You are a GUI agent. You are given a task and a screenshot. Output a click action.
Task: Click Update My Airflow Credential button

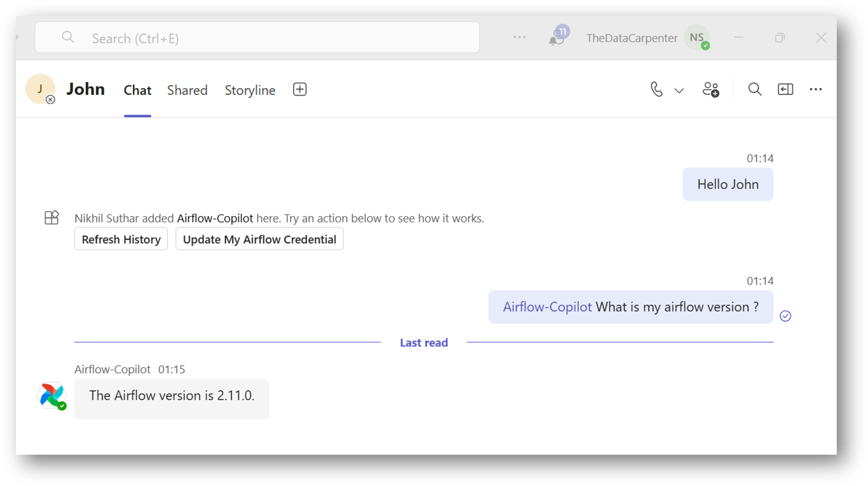point(260,239)
